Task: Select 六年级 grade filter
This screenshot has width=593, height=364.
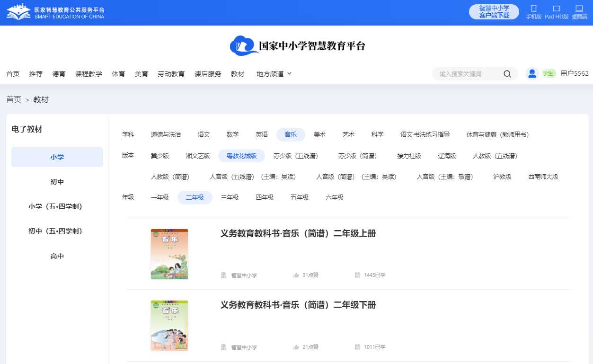Action: (335, 197)
